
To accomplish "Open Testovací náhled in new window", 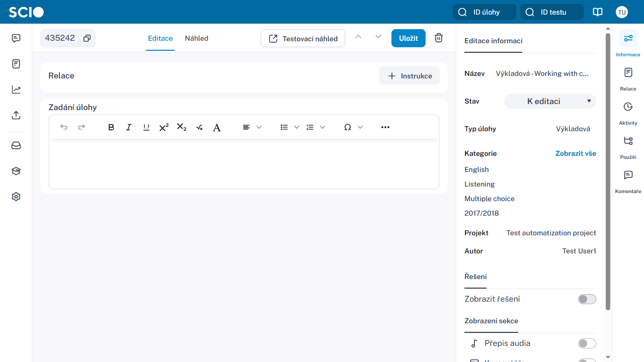I will tap(303, 38).
